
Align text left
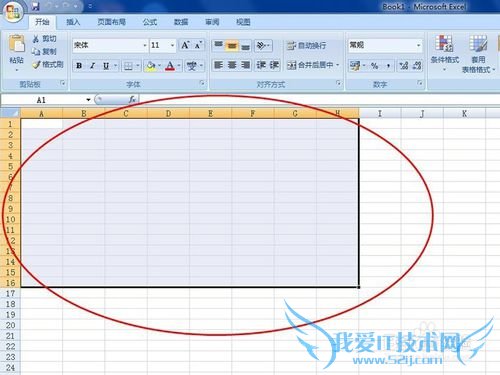(218, 65)
